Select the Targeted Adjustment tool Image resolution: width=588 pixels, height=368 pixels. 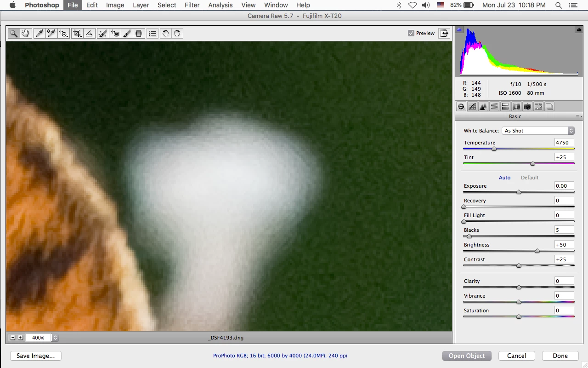pos(63,33)
